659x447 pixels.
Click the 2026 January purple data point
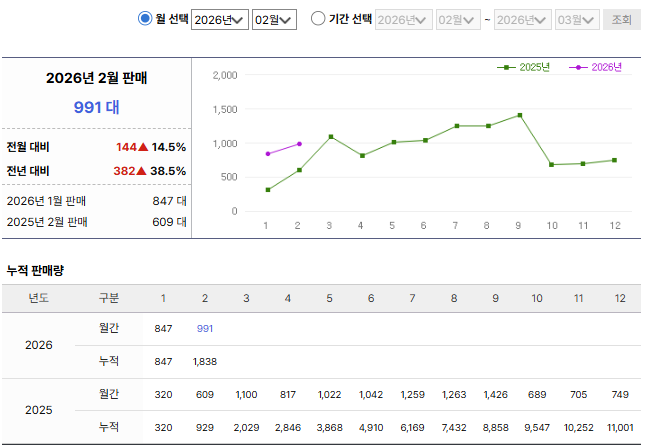[x=268, y=154]
